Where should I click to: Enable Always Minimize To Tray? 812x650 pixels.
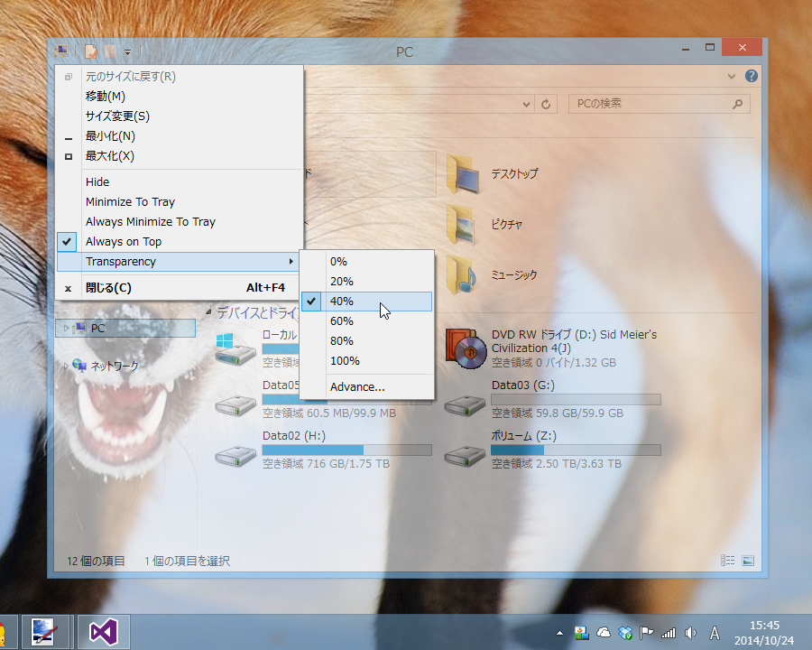coord(180,222)
